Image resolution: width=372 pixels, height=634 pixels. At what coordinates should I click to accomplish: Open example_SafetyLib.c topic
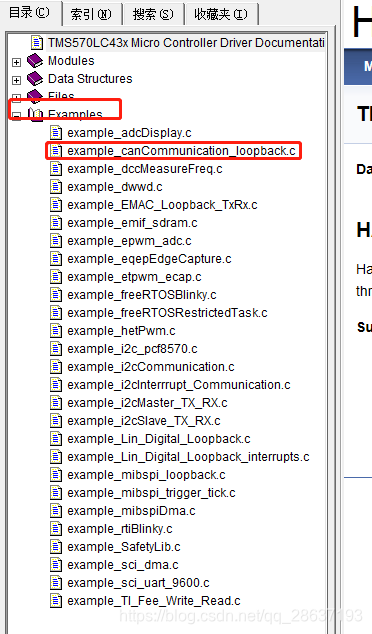click(x=124, y=547)
